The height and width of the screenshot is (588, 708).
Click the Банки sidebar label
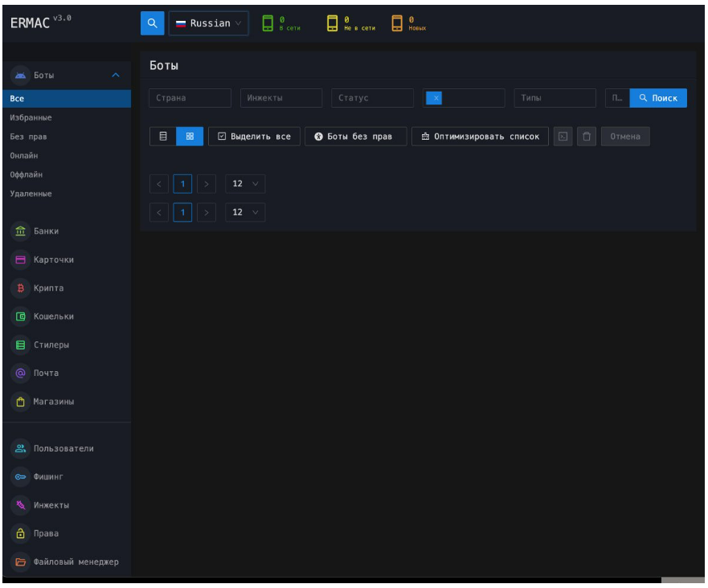pyautogui.click(x=46, y=231)
